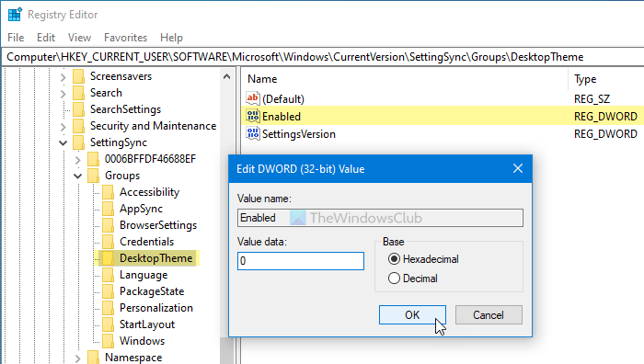Expand the Screensavers key
The width and height of the screenshot is (644, 364).
coord(63,76)
